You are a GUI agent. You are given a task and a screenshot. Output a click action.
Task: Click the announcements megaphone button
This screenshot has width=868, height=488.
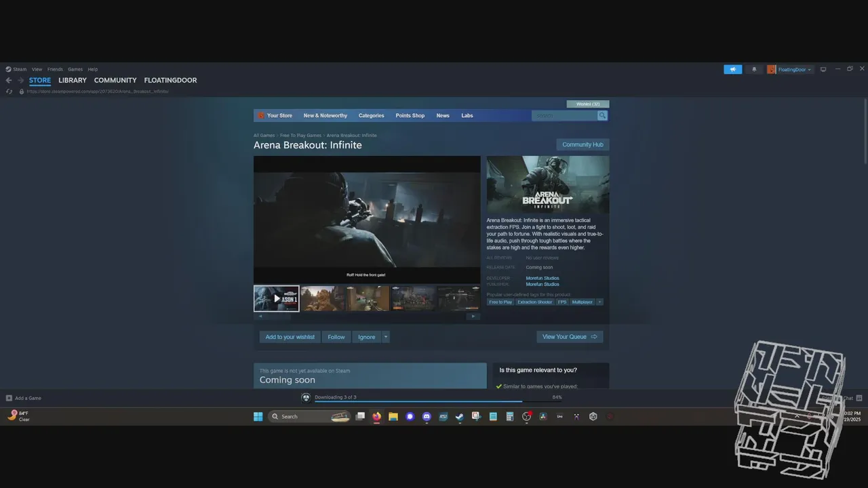point(733,69)
